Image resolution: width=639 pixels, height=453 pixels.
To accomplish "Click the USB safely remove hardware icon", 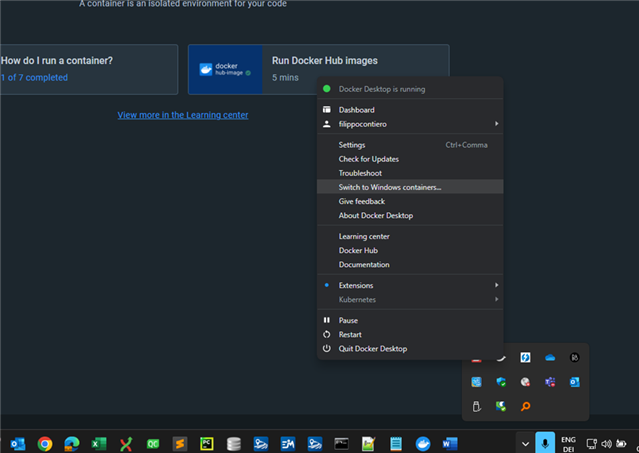I will (477, 406).
